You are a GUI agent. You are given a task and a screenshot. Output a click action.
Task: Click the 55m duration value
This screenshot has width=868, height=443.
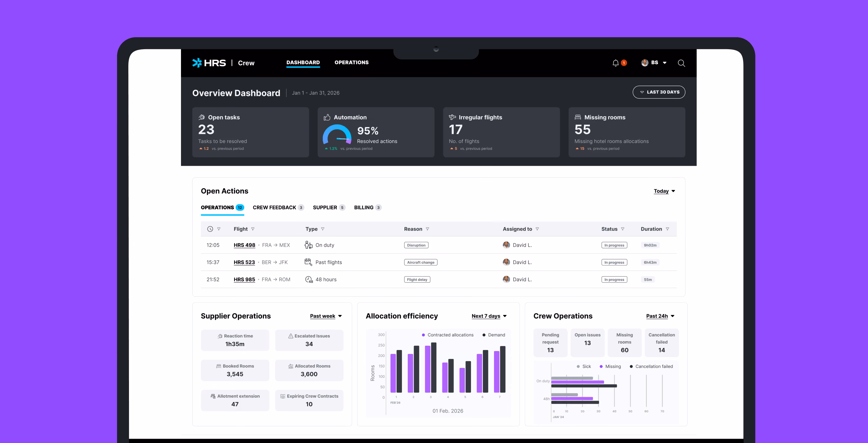tap(648, 280)
